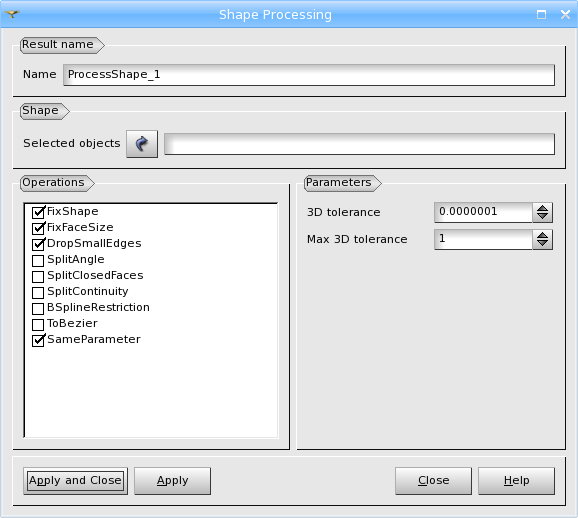Enable the SplitContinuity operation
The width and height of the screenshot is (578, 518).
[x=38, y=292]
